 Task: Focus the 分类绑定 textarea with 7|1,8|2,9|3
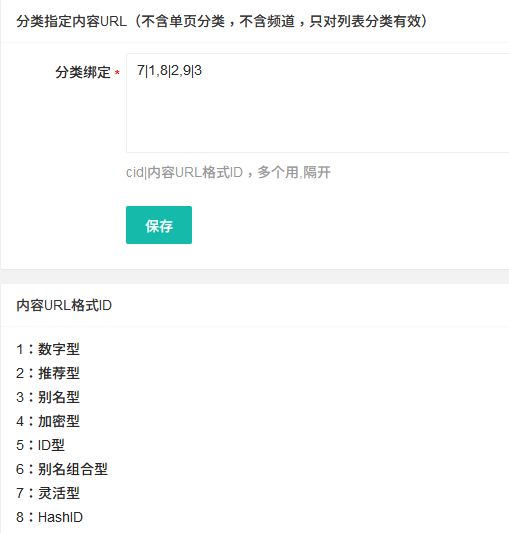click(318, 103)
